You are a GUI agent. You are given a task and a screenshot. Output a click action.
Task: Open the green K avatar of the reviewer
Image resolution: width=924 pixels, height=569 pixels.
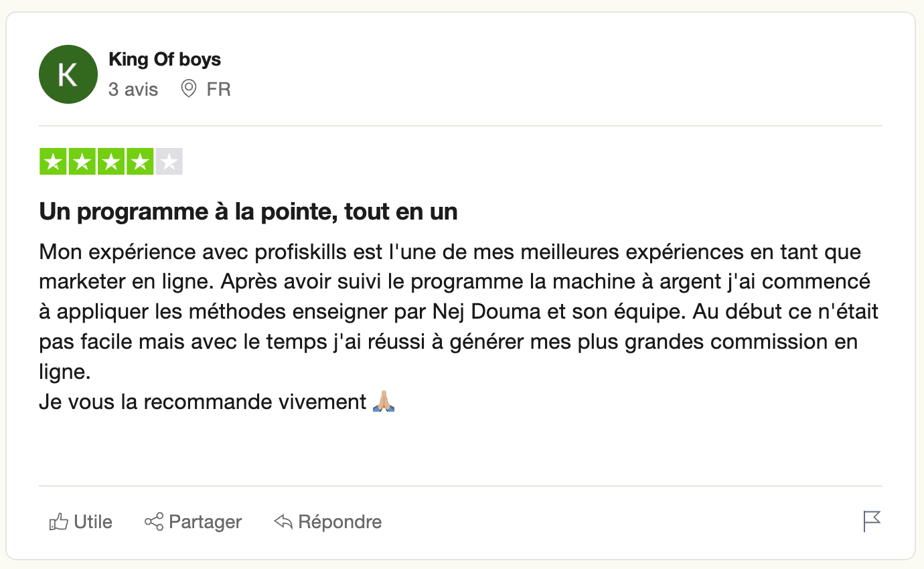coord(68,74)
